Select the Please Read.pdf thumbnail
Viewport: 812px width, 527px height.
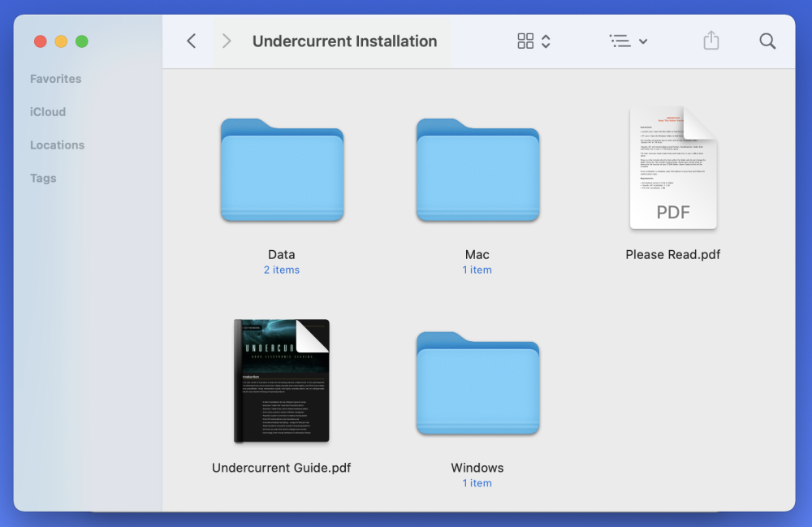point(673,168)
